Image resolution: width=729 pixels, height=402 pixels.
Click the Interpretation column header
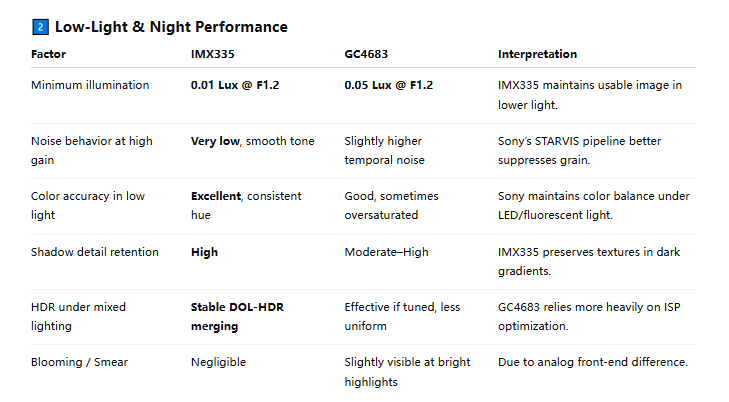point(537,54)
